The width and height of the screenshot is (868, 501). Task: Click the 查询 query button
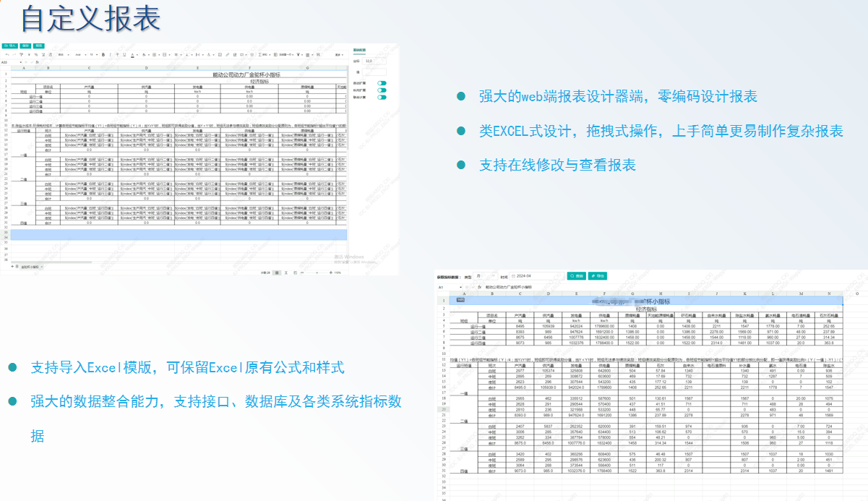pyautogui.click(x=577, y=276)
